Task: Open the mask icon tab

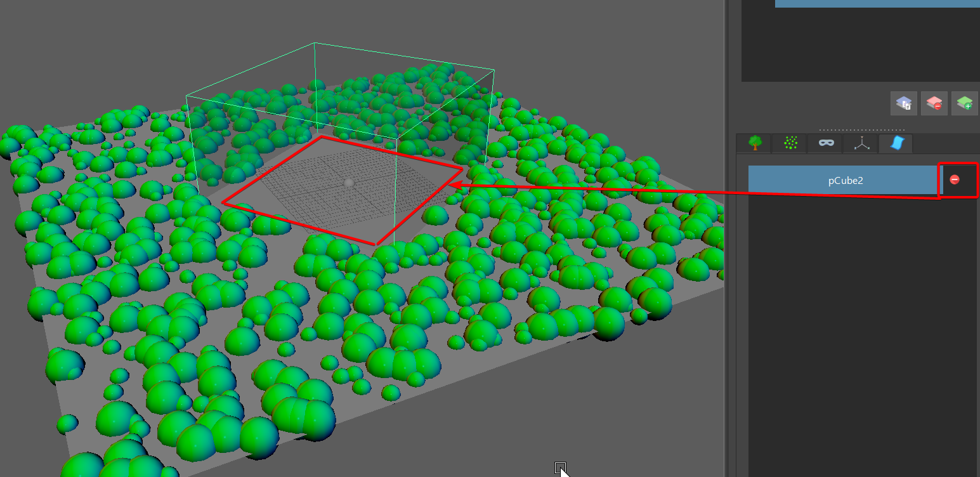Action: click(825, 143)
